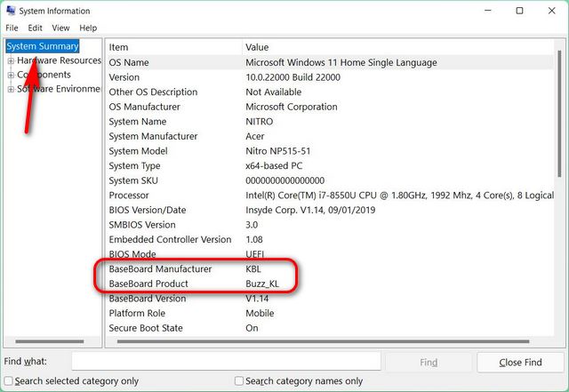Image resolution: width=569 pixels, height=392 pixels.
Task: Select the BaseBoard Manufacturer row
Action: pyautogui.click(x=330, y=269)
